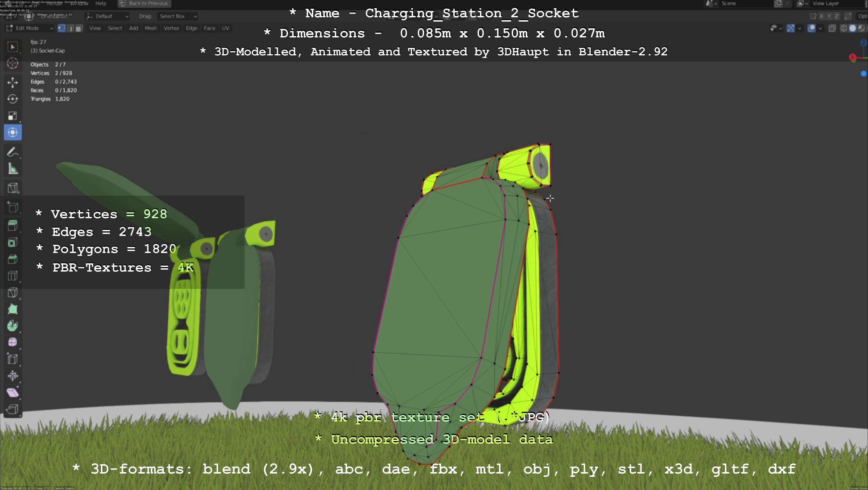Toggle Z axis mirror
This screenshot has width=868, height=490.
[x=836, y=16]
